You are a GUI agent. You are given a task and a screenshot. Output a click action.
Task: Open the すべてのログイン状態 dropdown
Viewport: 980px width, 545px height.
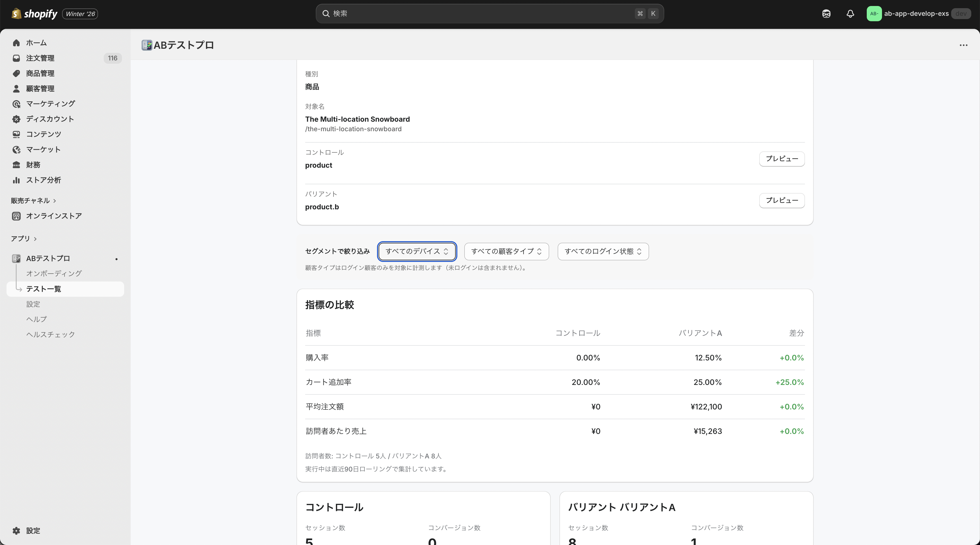[603, 251]
